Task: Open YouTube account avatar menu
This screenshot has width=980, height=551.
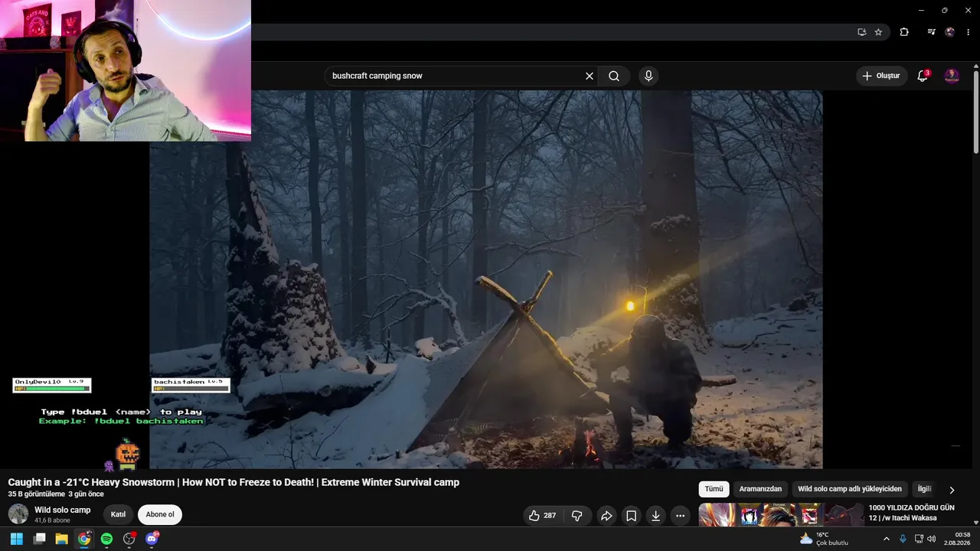Action: [x=952, y=76]
